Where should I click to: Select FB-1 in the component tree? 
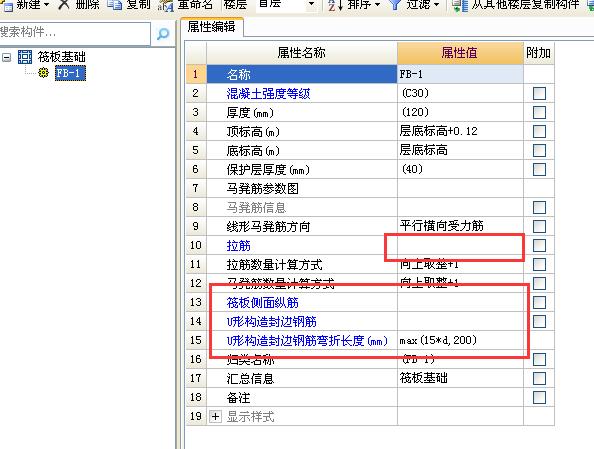point(70,73)
